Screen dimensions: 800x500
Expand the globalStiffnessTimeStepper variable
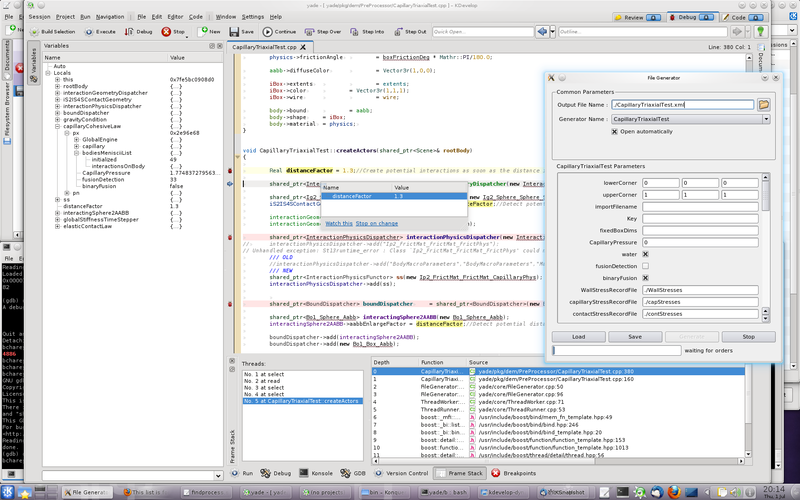click(x=58, y=219)
